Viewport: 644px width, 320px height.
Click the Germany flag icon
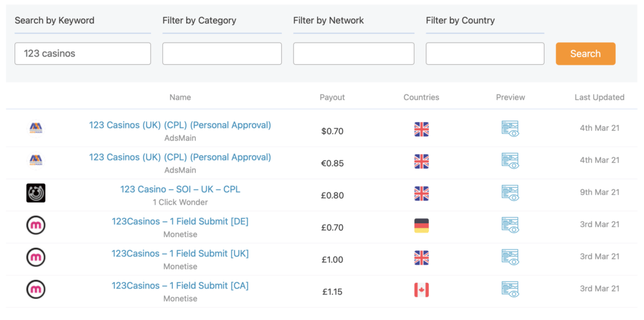pyautogui.click(x=421, y=225)
